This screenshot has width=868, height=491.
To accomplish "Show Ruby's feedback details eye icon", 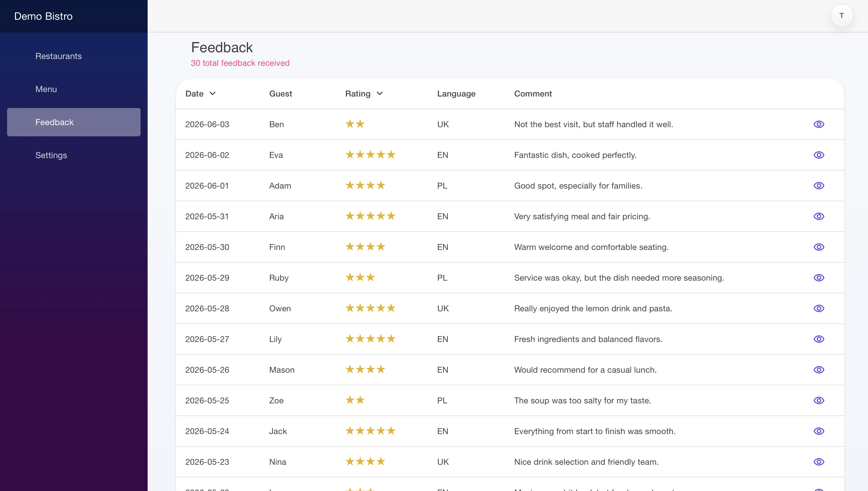I will (819, 278).
